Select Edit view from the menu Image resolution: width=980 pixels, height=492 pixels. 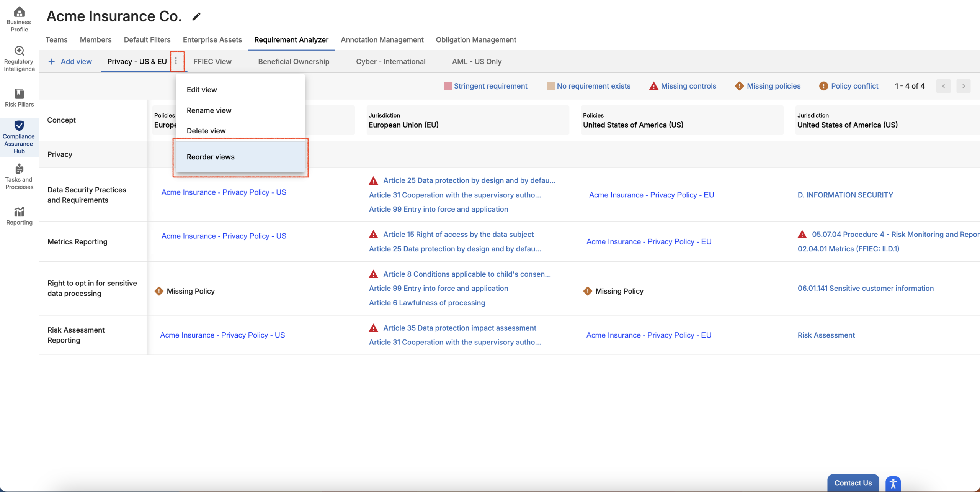(240, 90)
